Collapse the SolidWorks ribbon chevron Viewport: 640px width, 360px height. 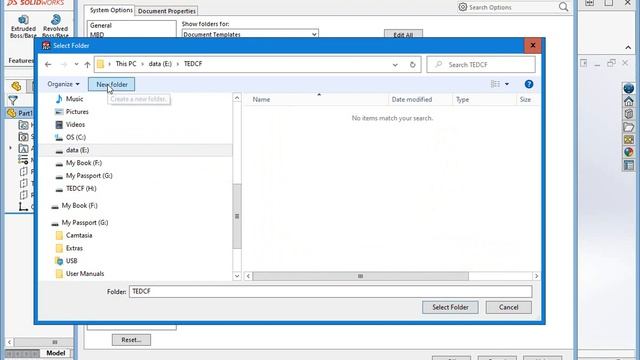tap(628, 48)
